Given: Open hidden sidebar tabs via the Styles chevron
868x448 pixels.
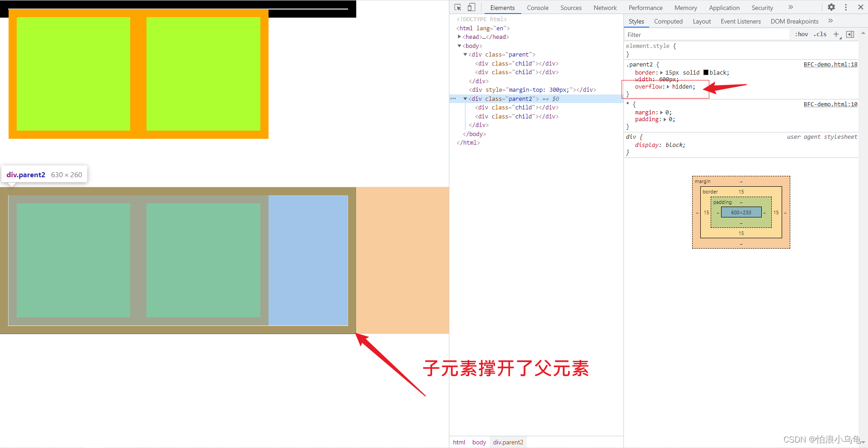Looking at the screenshot, I should pos(830,21).
